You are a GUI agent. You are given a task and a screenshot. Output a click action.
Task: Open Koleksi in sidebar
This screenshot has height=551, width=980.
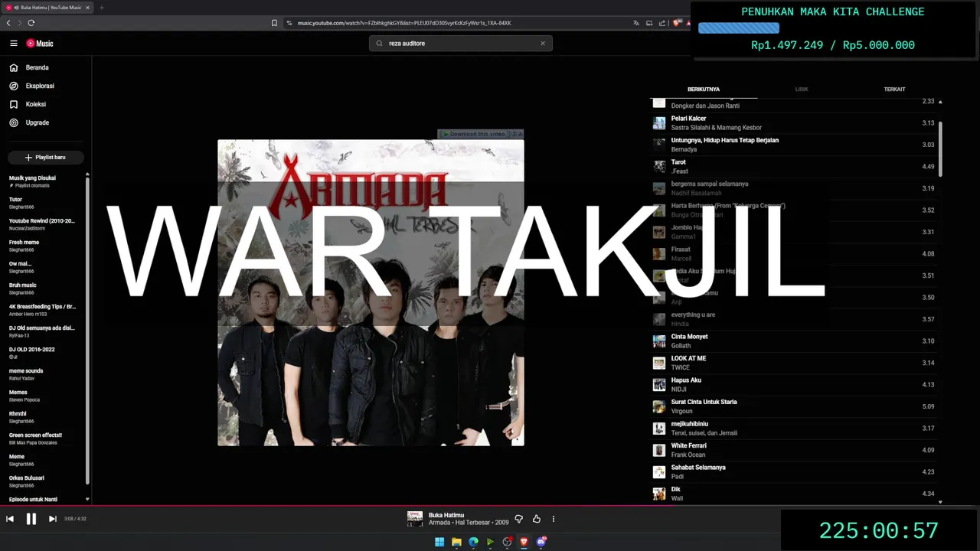35,104
